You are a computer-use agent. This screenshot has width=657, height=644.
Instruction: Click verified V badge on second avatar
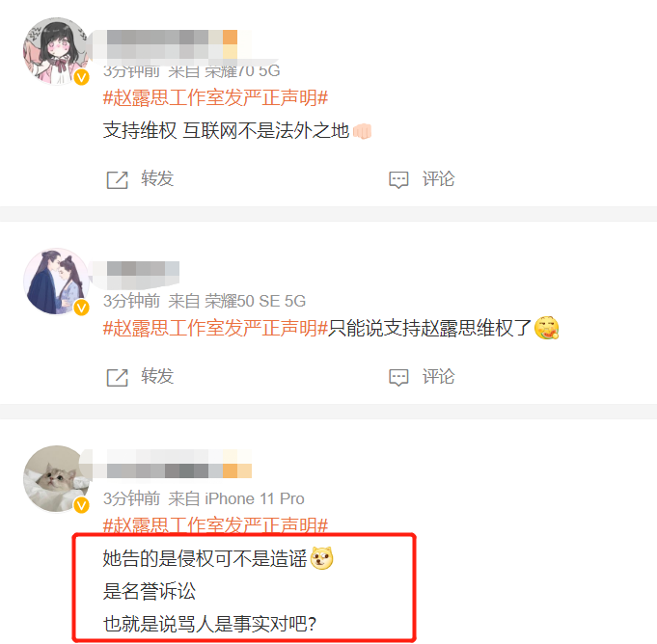click(x=82, y=308)
